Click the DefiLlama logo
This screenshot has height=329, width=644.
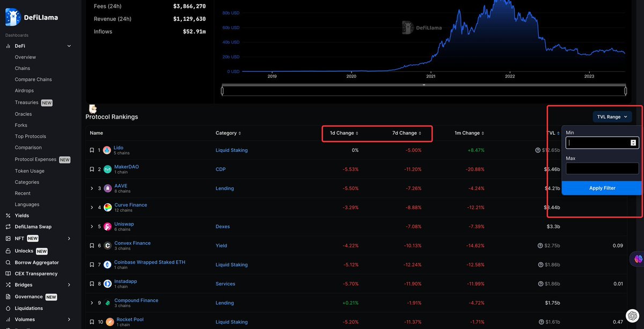(x=32, y=17)
